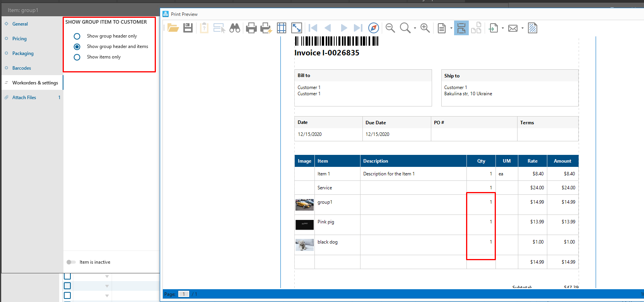Open the page layout dropdown arrow
The height and width of the screenshot is (302, 644).
[451, 28]
